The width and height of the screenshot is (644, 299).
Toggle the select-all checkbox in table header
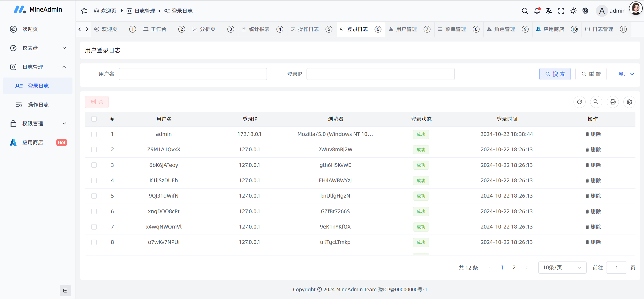coord(94,119)
